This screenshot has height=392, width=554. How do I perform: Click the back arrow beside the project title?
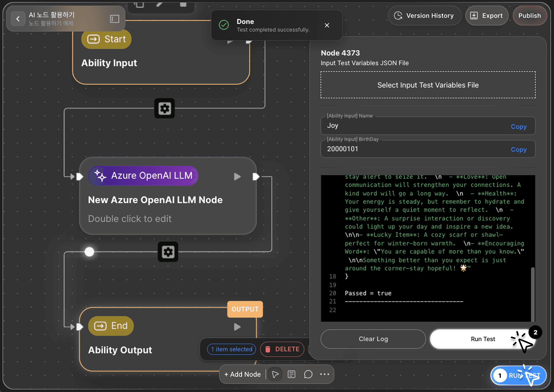click(18, 19)
